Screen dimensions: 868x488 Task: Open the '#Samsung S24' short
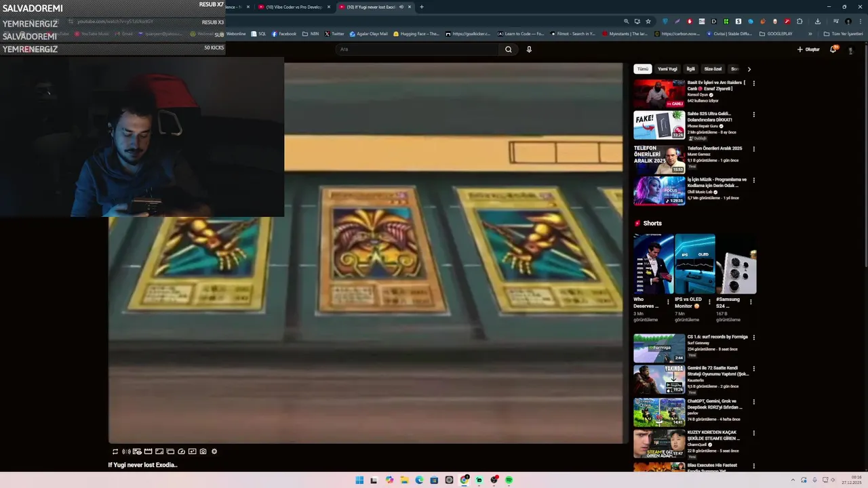coord(736,264)
